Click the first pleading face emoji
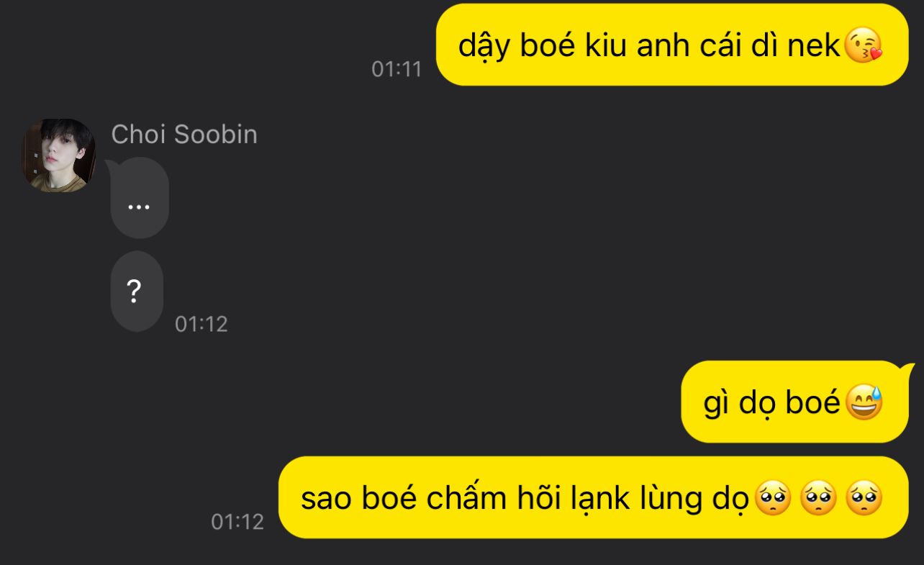This screenshot has width=924, height=565. pyautogui.click(x=771, y=498)
